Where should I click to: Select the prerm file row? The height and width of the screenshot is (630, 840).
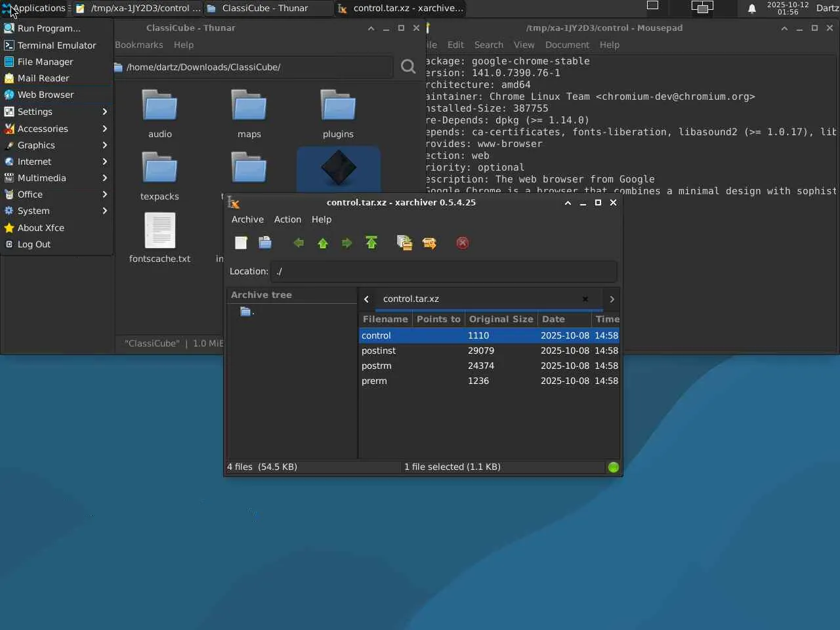click(x=490, y=381)
